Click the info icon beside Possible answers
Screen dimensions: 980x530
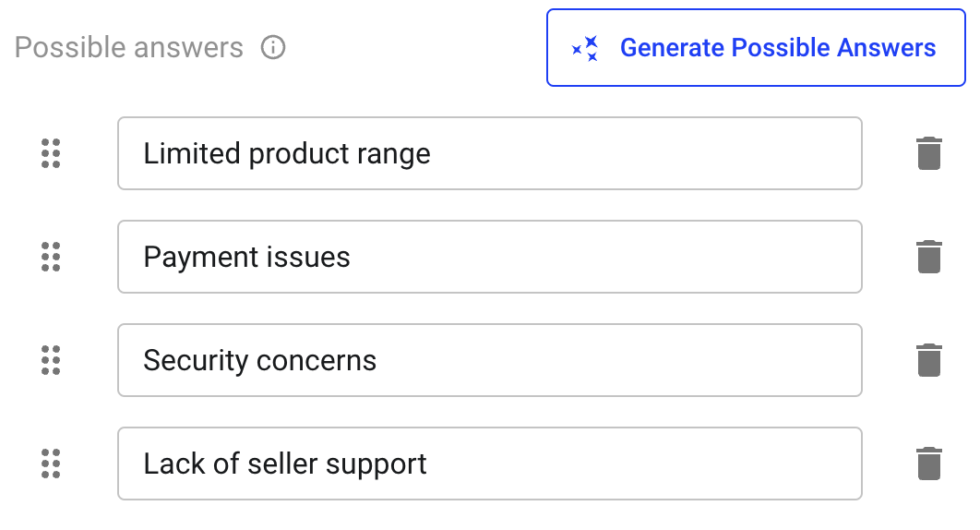click(x=273, y=48)
